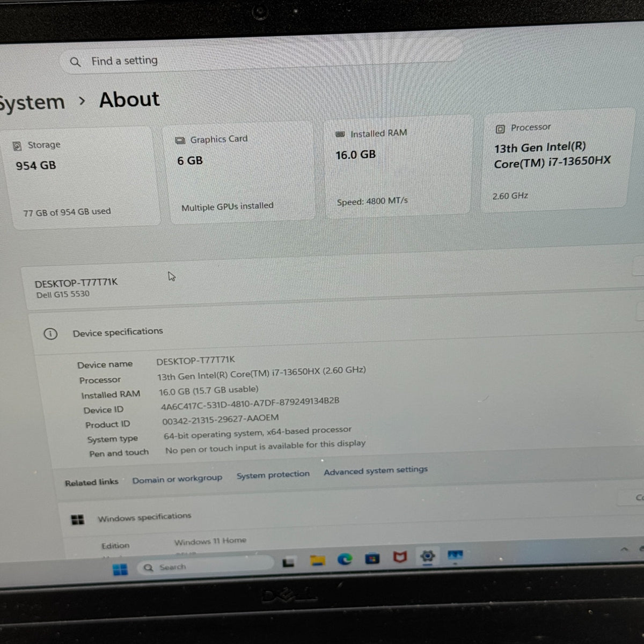
Task: Select the 64-bit operating system text
Action: tap(258, 432)
